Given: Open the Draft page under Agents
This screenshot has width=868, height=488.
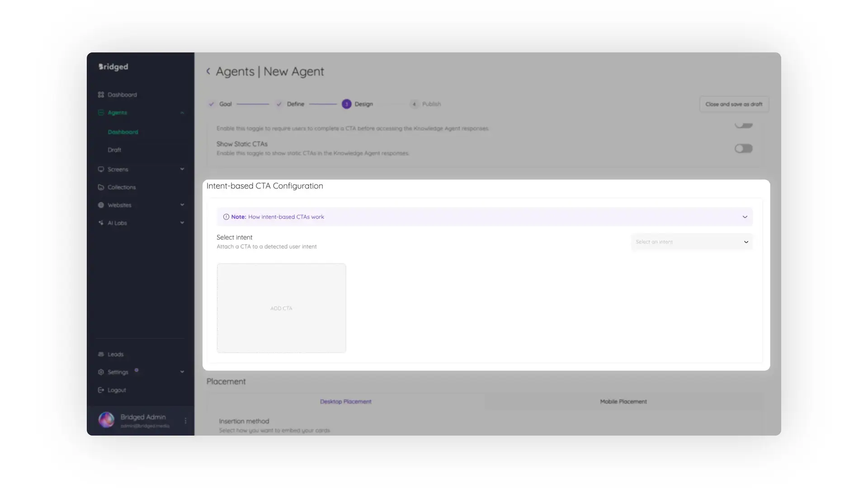Looking at the screenshot, I should point(114,150).
